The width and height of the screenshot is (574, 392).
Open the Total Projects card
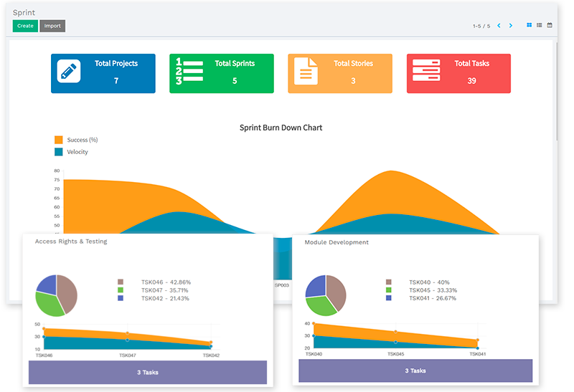point(103,74)
